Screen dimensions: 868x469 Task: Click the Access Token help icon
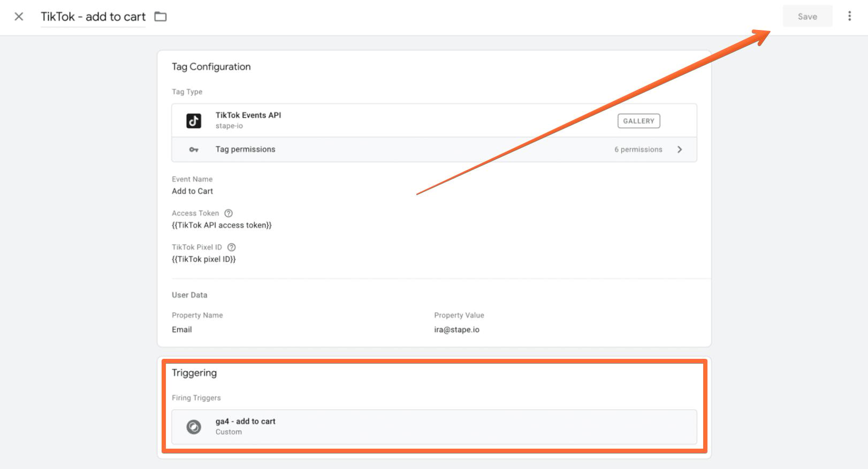tap(229, 213)
